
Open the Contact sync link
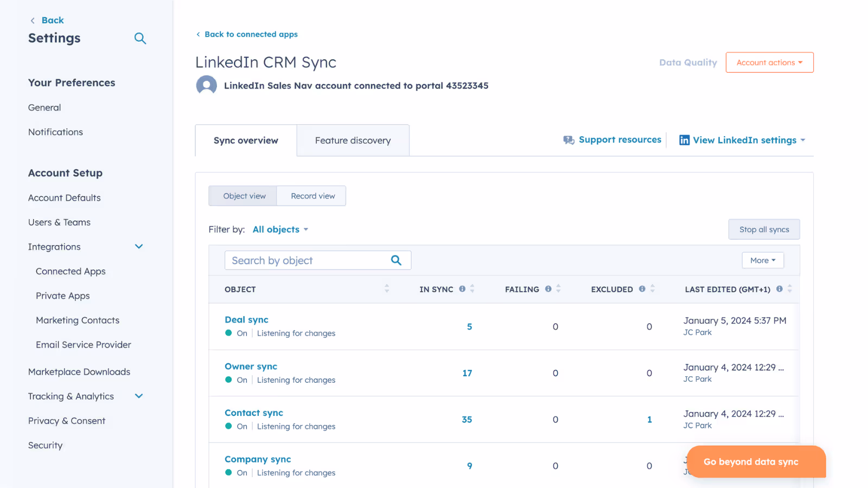pos(254,413)
